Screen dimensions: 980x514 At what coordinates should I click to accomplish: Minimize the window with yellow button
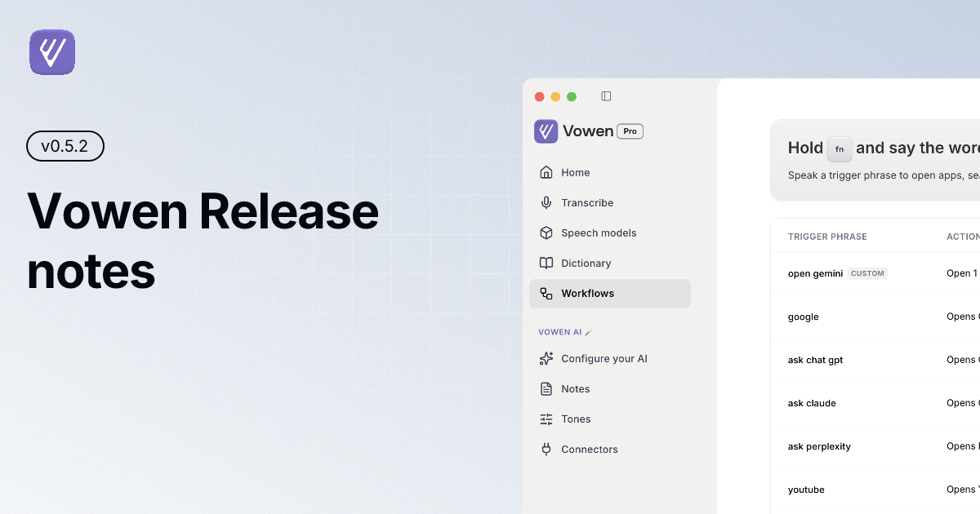click(555, 96)
